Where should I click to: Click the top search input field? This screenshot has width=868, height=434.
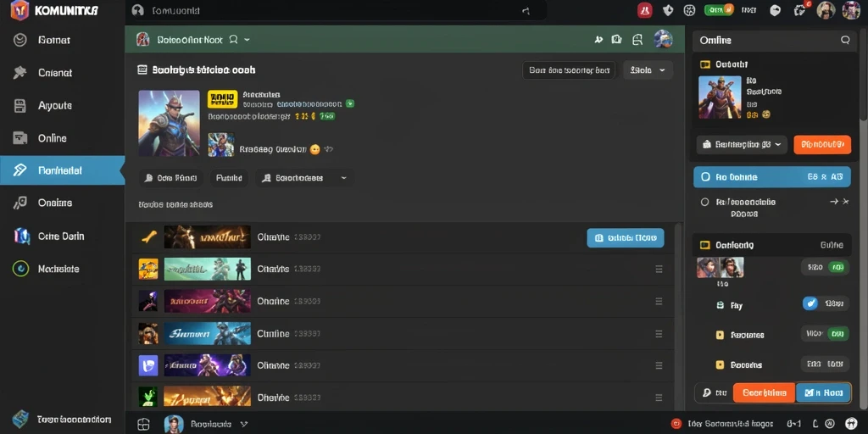(x=337, y=10)
